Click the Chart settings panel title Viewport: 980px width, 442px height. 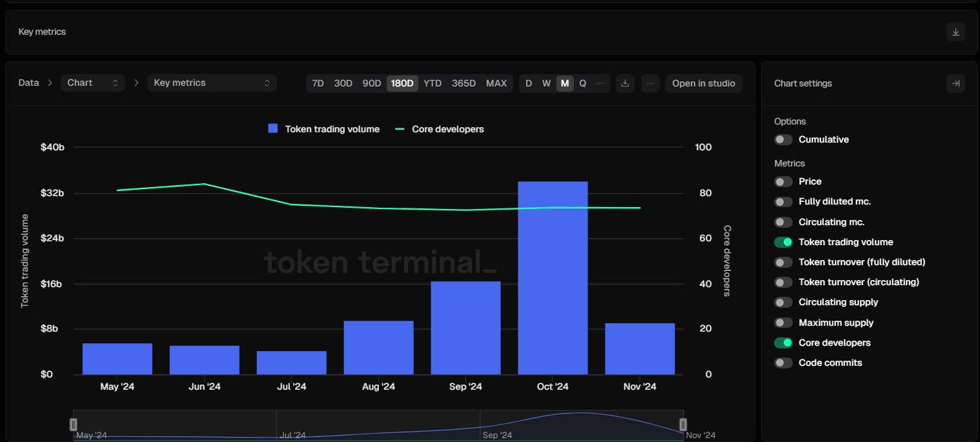pyautogui.click(x=803, y=83)
